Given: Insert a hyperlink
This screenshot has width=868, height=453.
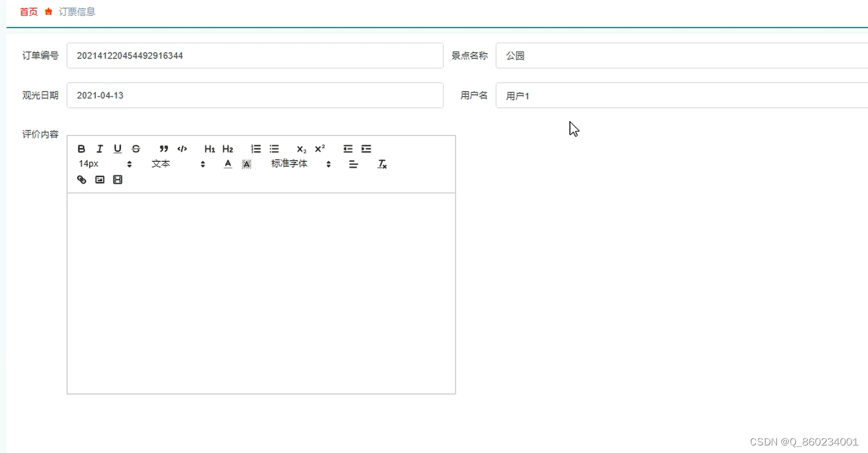Looking at the screenshot, I should 82,179.
